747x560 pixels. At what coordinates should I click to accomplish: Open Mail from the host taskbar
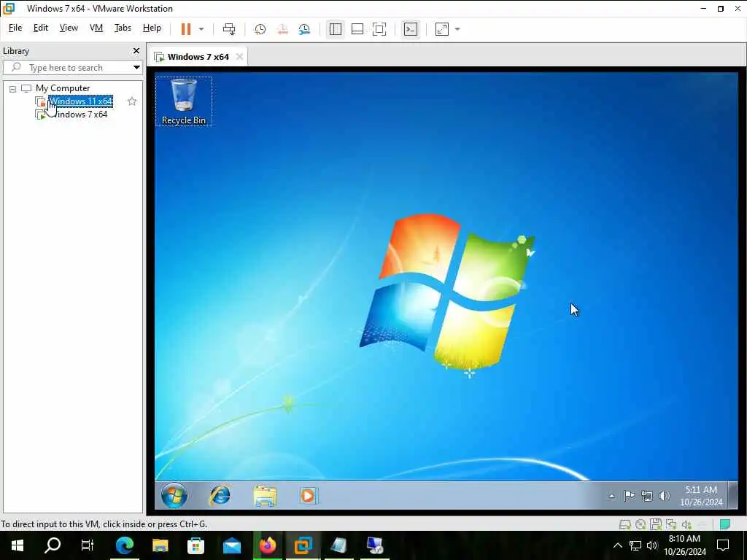232,545
